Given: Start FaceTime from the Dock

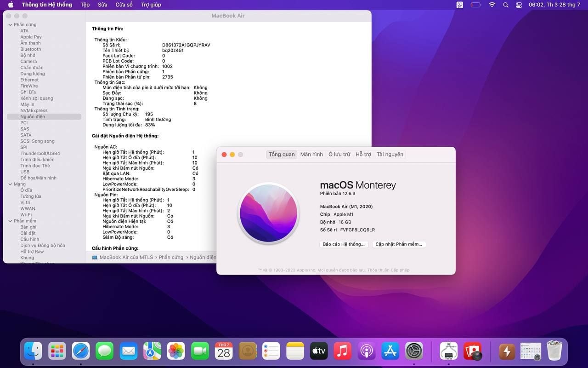Looking at the screenshot, I should [x=200, y=351].
